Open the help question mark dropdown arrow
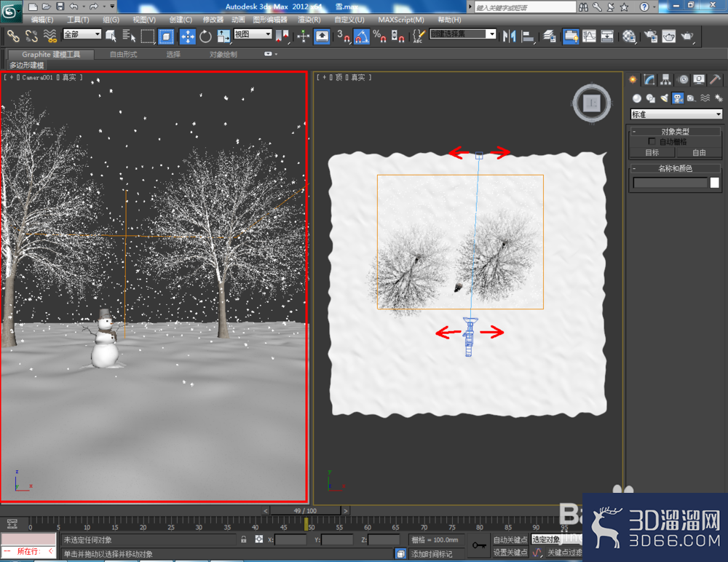728x562 pixels. (x=654, y=7)
